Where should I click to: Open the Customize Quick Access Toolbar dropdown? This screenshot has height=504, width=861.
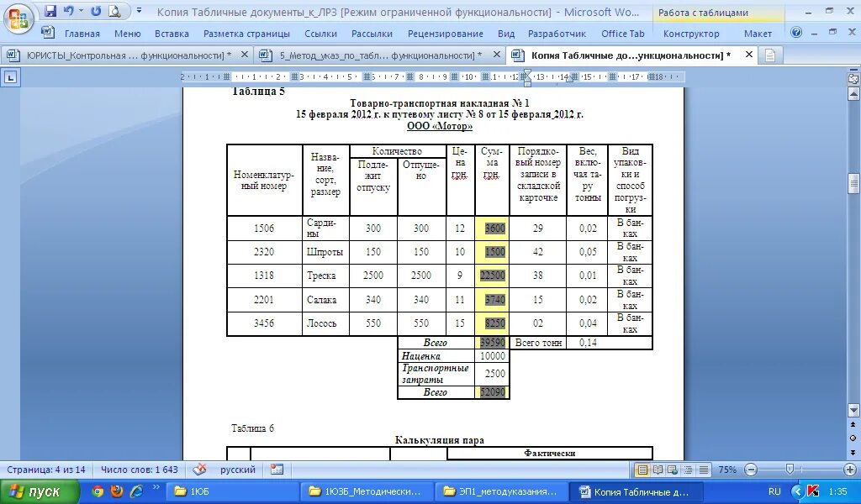pyautogui.click(x=139, y=11)
